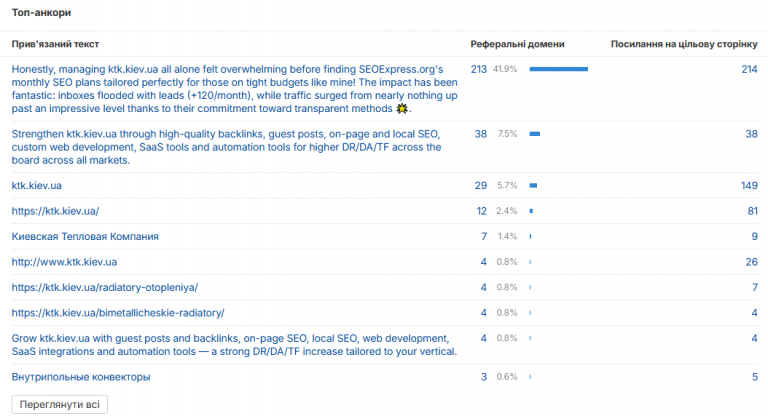This screenshot has height=416, width=768.
Task: Open the 'http://www.ktk.kiev.ua' anchor link
Action: [64, 262]
